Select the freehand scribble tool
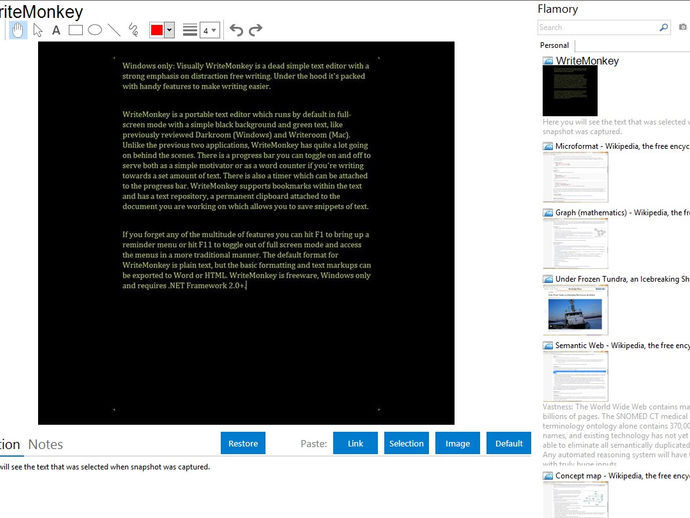690x518 pixels. coord(133,30)
